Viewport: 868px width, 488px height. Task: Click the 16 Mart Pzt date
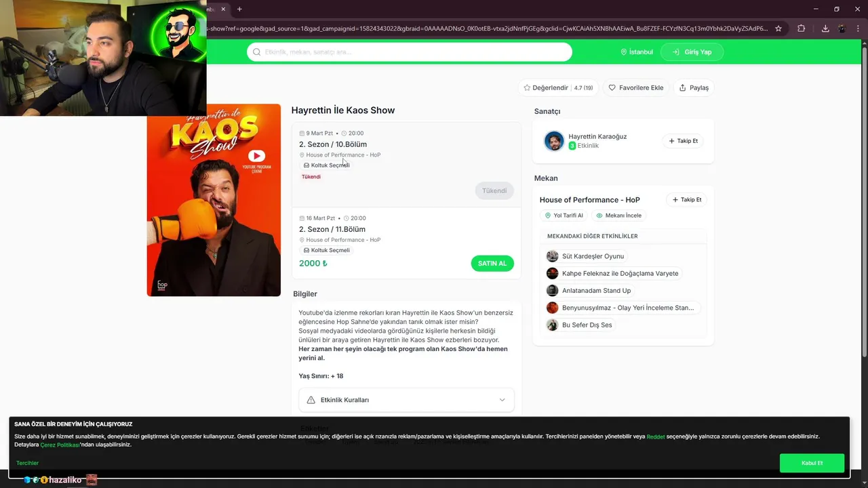[x=320, y=218]
